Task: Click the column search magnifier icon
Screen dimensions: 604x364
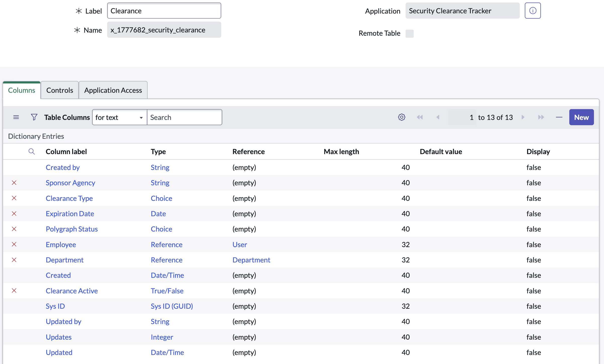Action: (31, 152)
